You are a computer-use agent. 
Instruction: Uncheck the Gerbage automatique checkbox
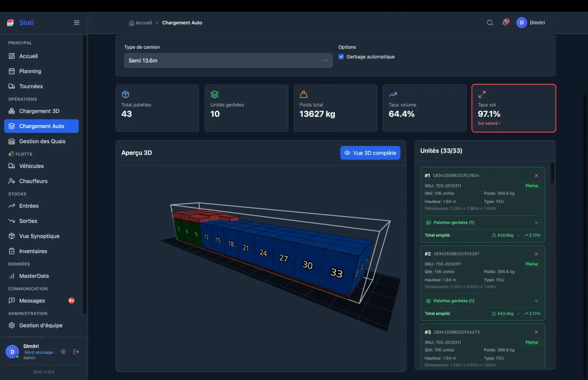click(341, 57)
